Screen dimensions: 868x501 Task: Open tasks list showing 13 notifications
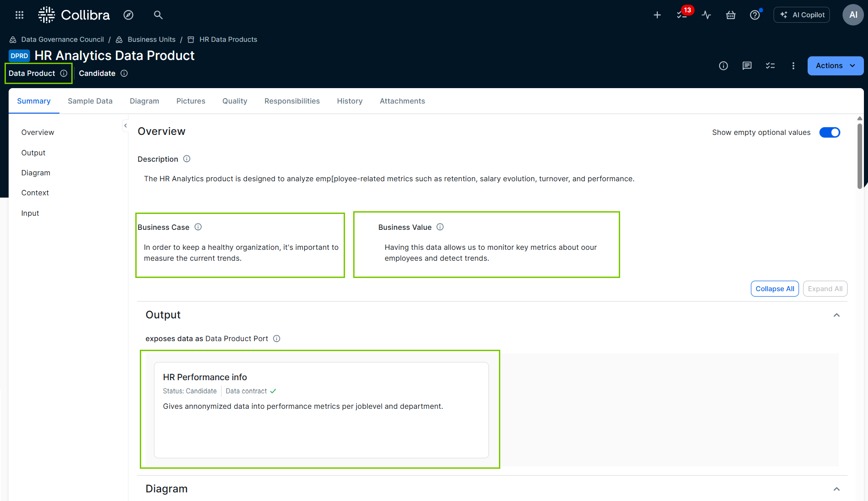pos(682,15)
